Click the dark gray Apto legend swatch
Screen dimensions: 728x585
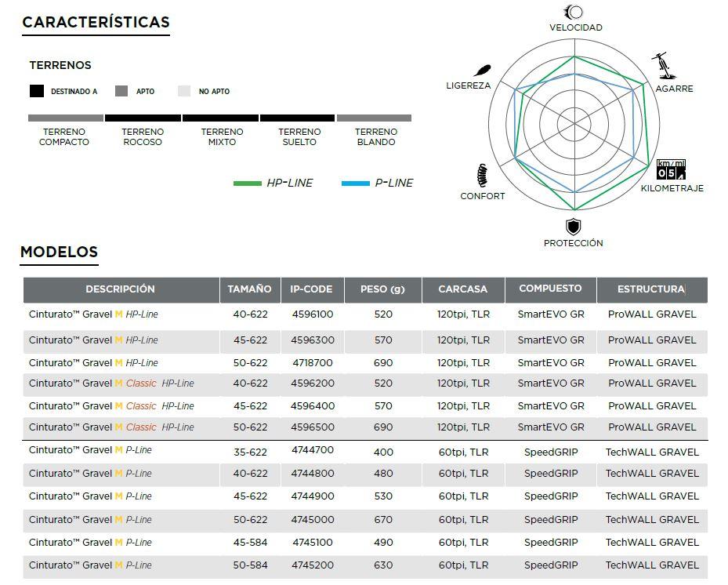[x=121, y=91]
